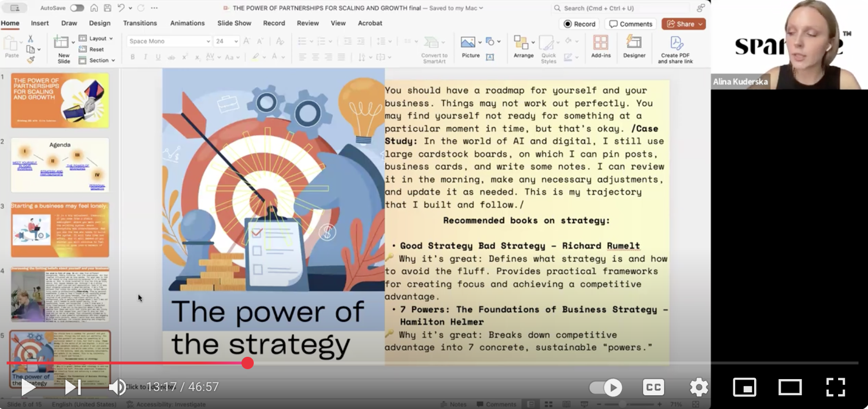
Task: Open the Space Mono font name box
Action: point(169,41)
